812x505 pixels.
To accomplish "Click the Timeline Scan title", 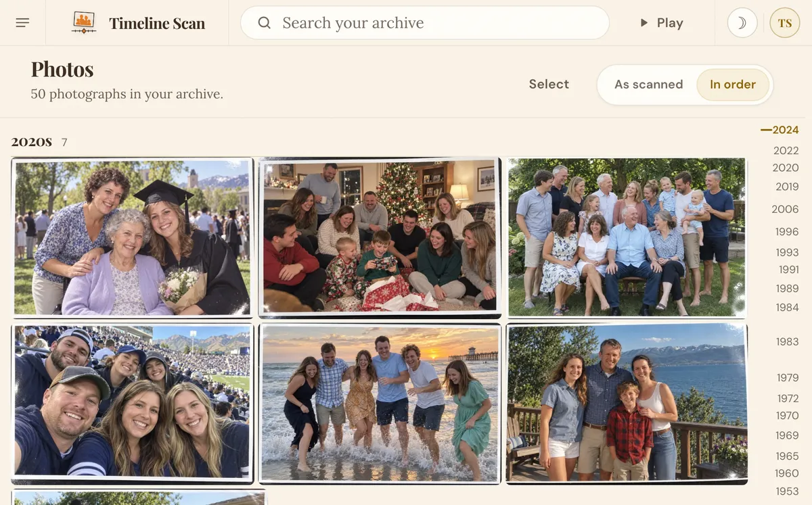I will pos(157,23).
